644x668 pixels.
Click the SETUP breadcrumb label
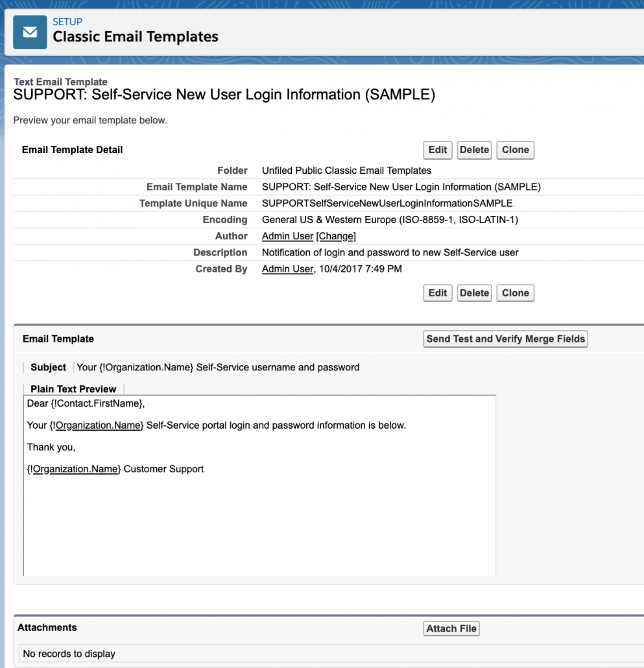[69, 21]
